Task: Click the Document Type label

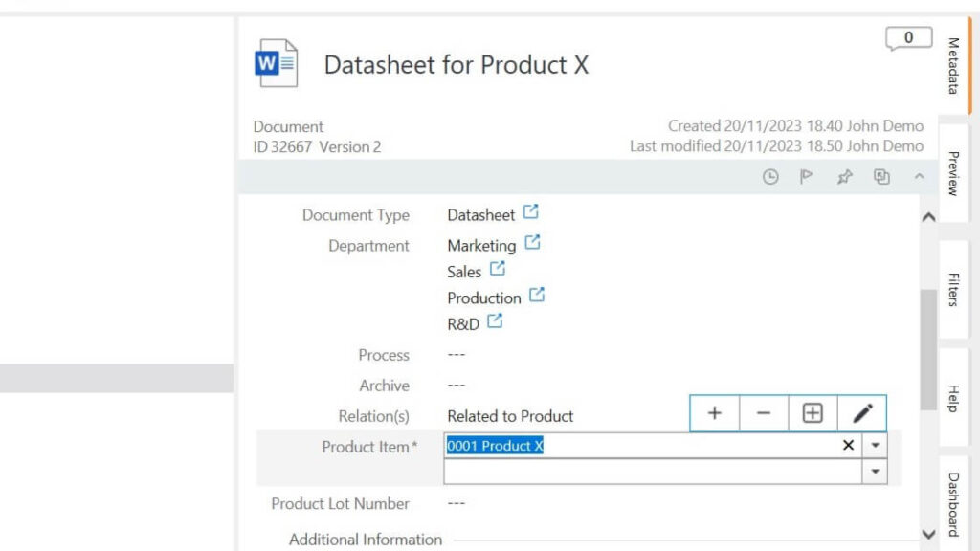Action: click(x=356, y=215)
